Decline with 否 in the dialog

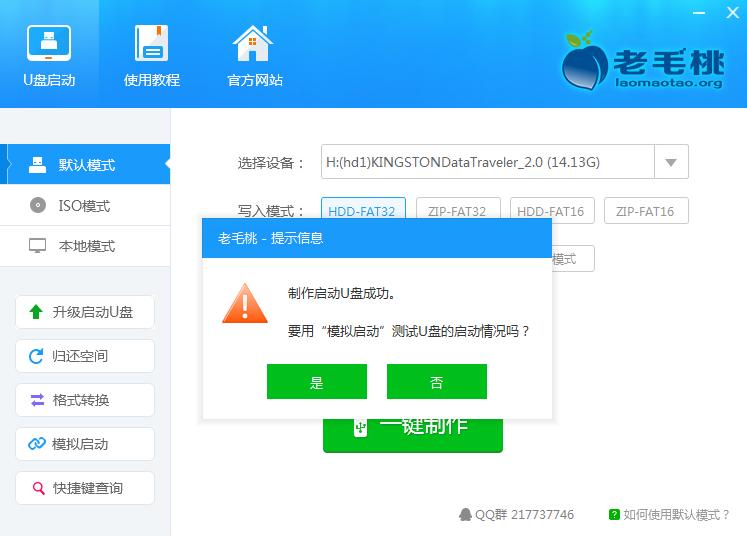click(x=437, y=382)
